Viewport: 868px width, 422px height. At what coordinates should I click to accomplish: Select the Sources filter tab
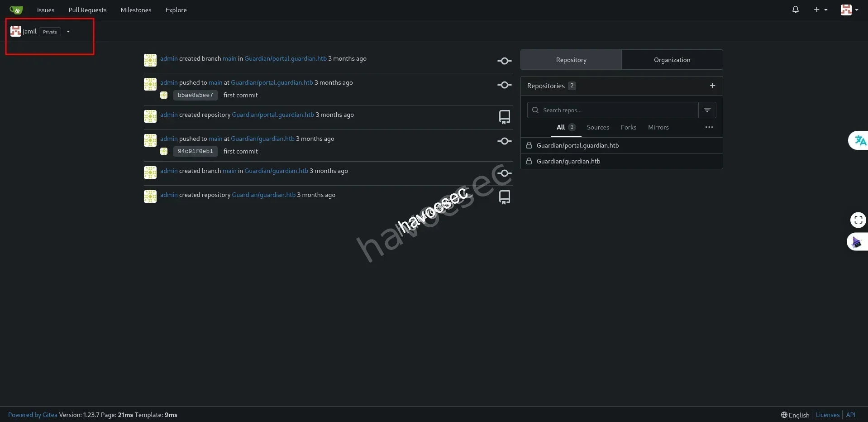pyautogui.click(x=597, y=127)
